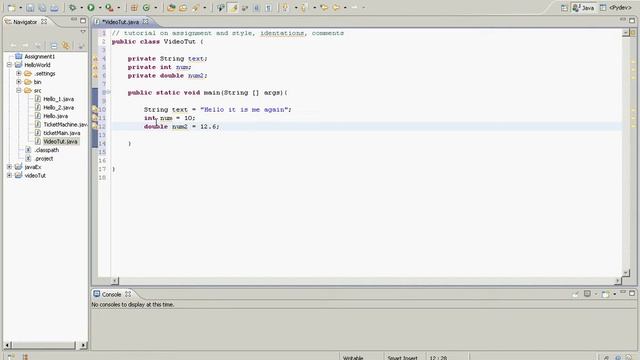The image size is (640, 360).
Task: Open the Run history dropdown arrow
Action: [100, 8]
